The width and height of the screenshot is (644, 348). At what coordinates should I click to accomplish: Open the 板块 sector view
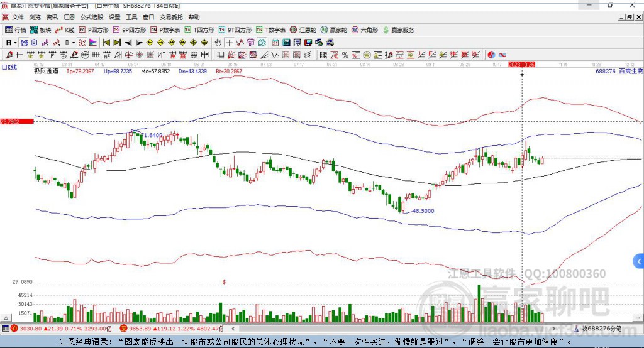41,30
